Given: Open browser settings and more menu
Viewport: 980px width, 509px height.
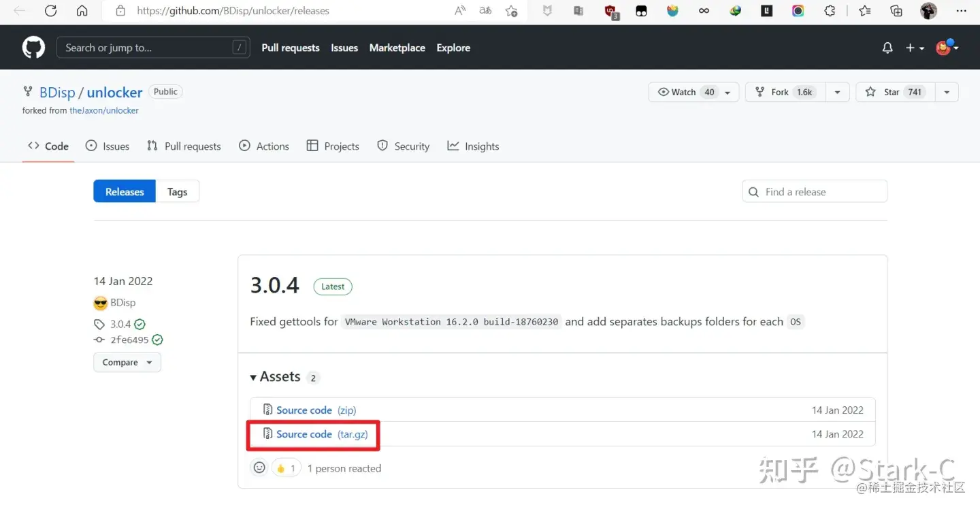Looking at the screenshot, I should click(x=962, y=11).
